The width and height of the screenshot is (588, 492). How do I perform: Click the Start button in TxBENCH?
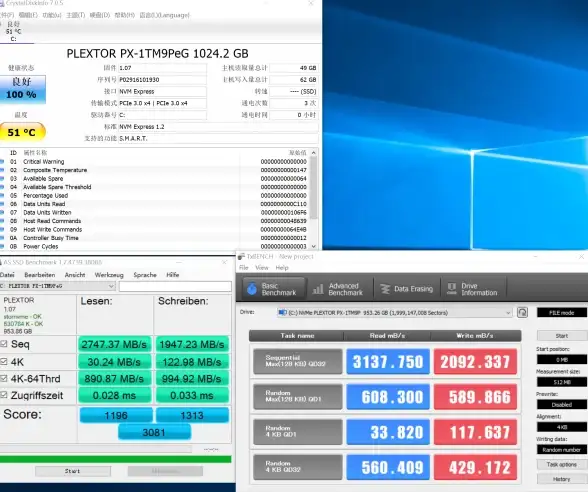tap(561, 336)
